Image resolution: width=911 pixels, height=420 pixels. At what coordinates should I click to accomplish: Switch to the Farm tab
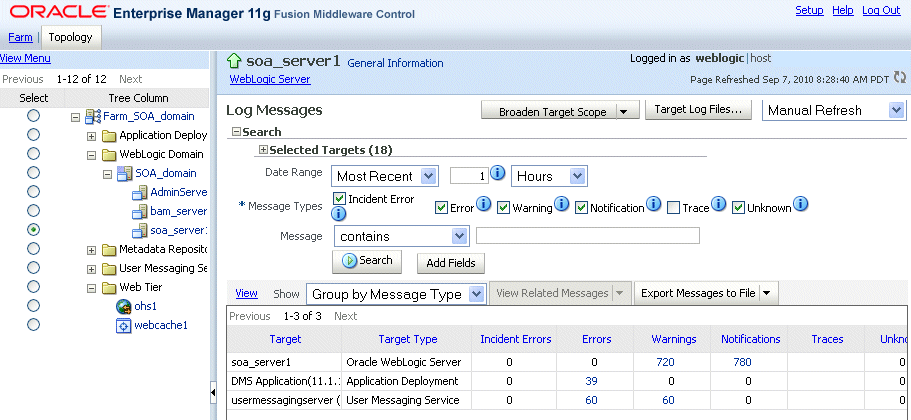coord(20,37)
